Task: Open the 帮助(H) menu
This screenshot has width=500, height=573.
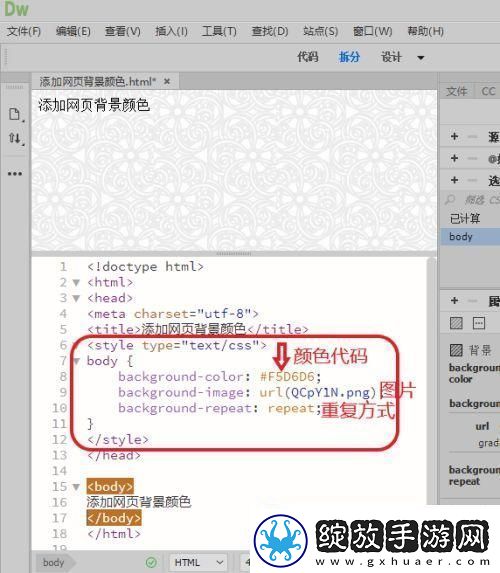Action: 426,31
